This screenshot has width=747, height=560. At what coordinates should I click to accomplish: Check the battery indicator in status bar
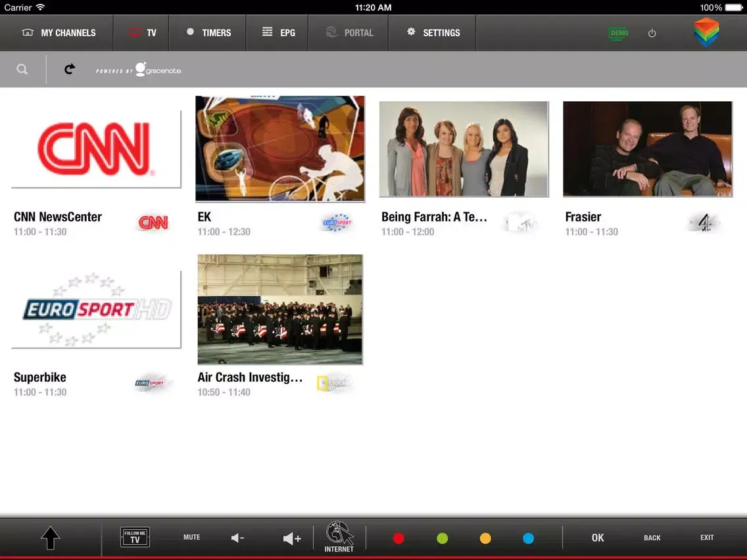734,7
